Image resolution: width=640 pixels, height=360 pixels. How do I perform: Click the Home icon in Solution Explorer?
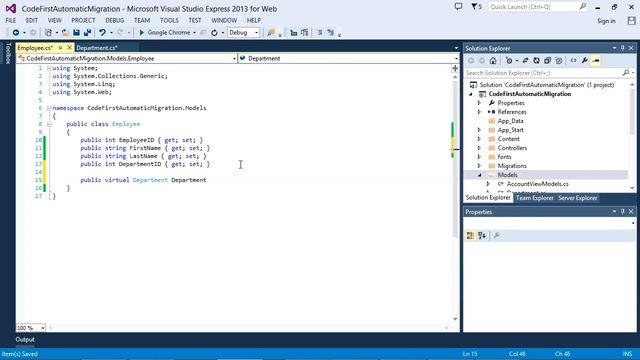pos(493,60)
